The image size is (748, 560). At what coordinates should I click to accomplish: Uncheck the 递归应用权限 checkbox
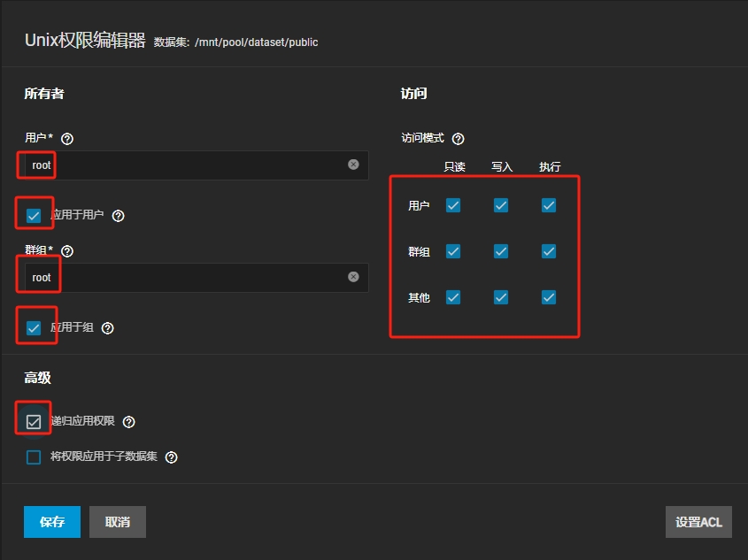point(34,422)
